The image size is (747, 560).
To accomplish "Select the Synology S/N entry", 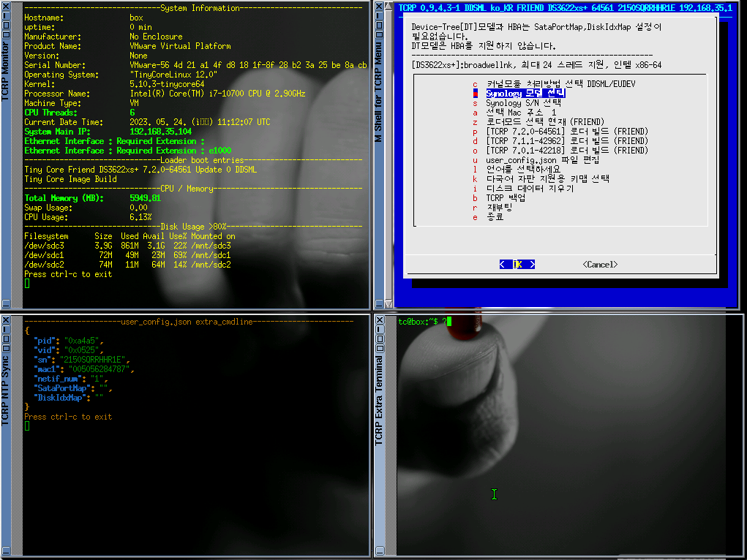I will click(517, 103).
